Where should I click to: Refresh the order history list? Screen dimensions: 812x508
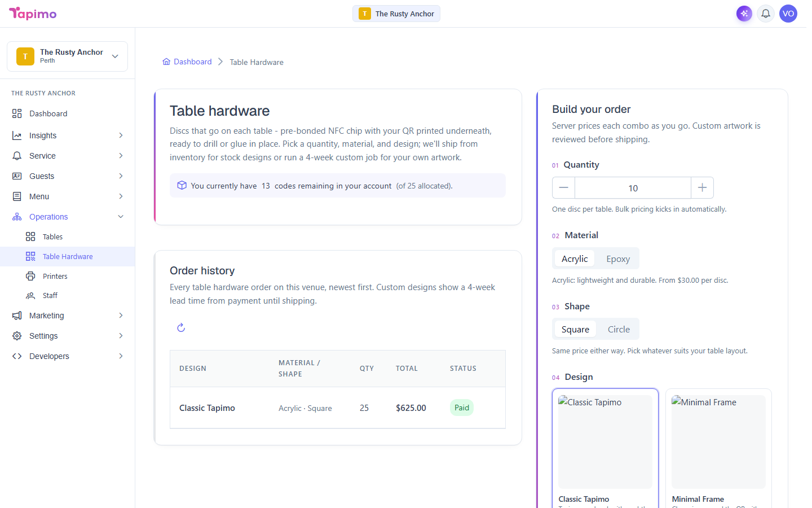[x=181, y=327]
